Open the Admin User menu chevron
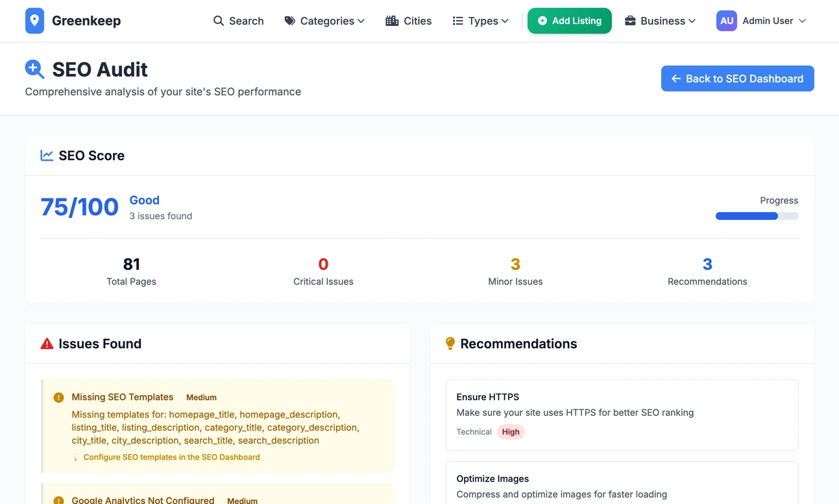This screenshot has height=504, width=839. coord(803,21)
